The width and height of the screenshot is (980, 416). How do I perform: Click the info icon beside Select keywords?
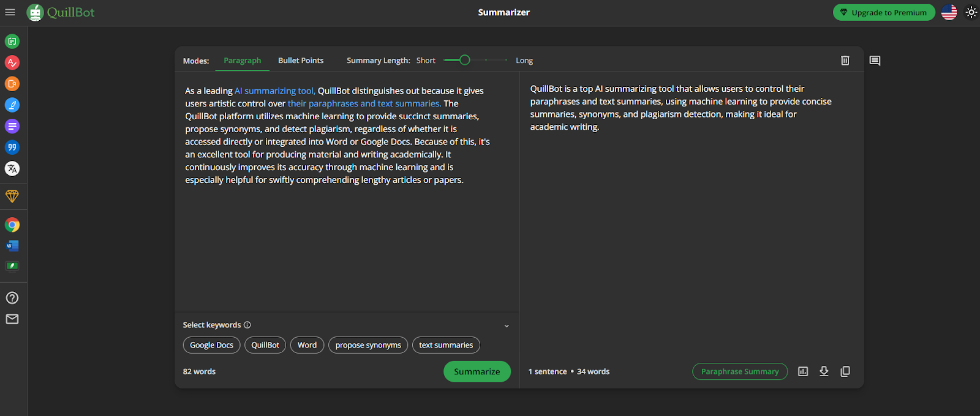247,325
